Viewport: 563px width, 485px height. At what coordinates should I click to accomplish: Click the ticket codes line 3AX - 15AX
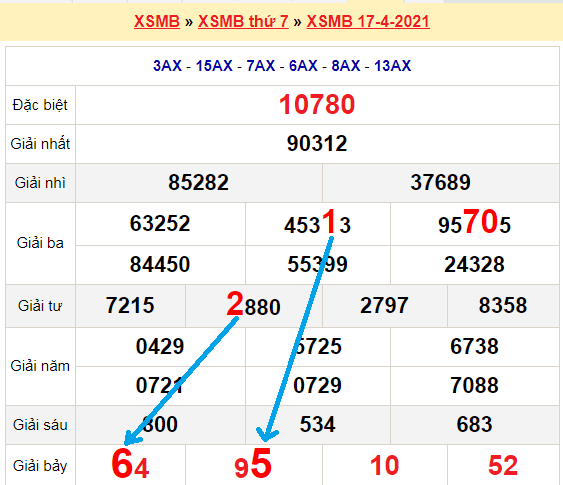[x=282, y=66]
